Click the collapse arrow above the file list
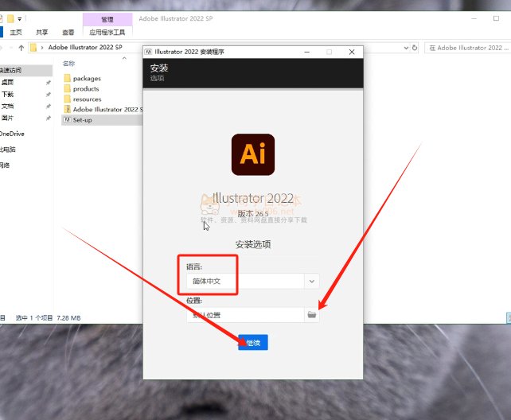This screenshot has width=511, height=420. [x=124, y=58]
